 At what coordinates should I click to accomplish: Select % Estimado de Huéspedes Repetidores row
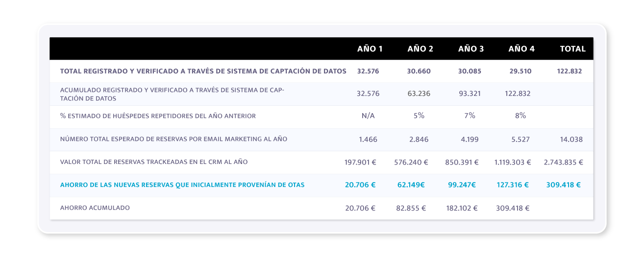pos(322,117)
